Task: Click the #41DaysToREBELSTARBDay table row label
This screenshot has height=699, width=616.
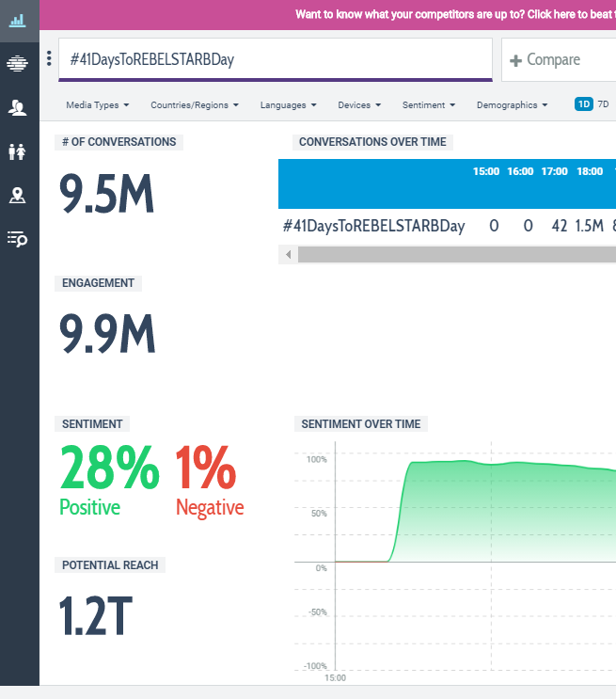Action: [374, 226]
